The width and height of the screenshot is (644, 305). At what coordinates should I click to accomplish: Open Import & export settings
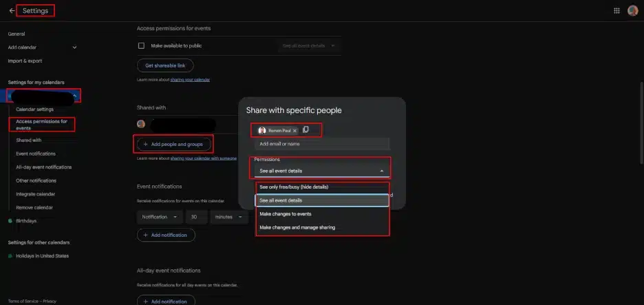(25, 61)
